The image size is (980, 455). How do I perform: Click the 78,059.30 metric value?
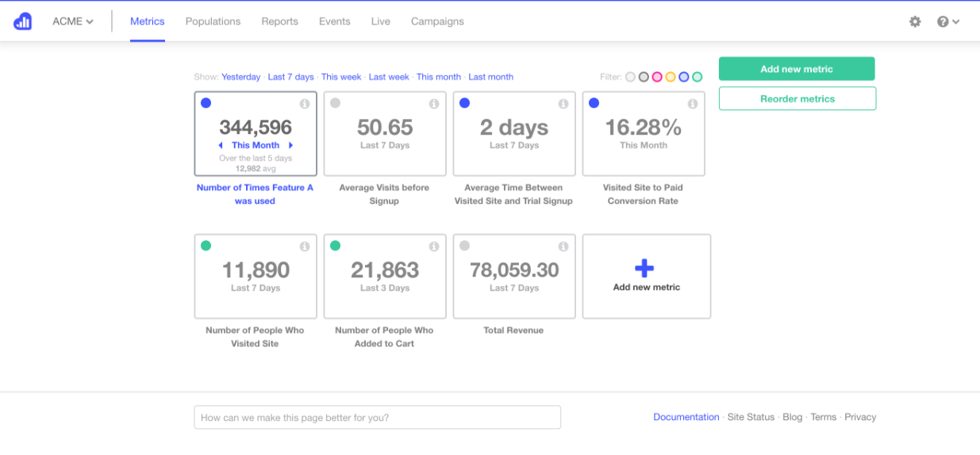click(x=514, y=270)
